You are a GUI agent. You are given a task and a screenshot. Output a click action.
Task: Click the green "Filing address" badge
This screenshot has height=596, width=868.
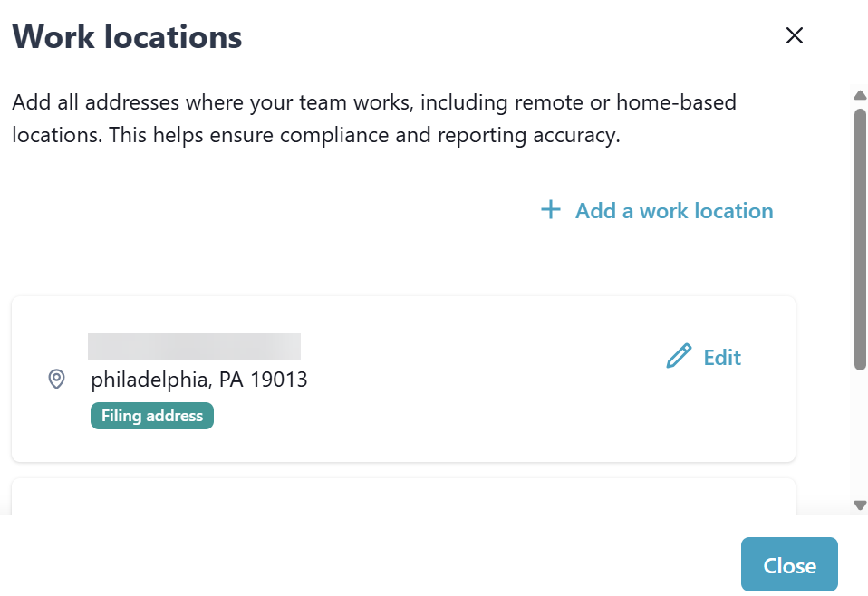tap(151, 416)
